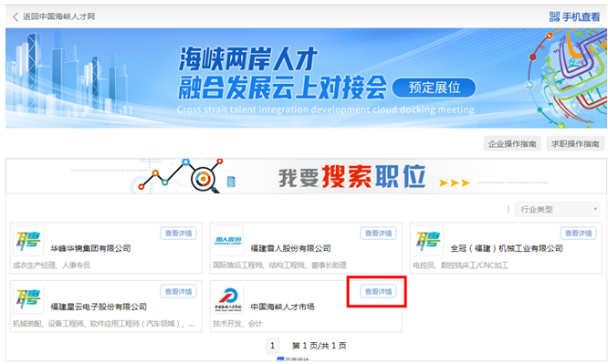
Task: Click job text 国际售后工程师、结构工程师、董事长助理
Action: pyautogui.click(x=279, y=265)
